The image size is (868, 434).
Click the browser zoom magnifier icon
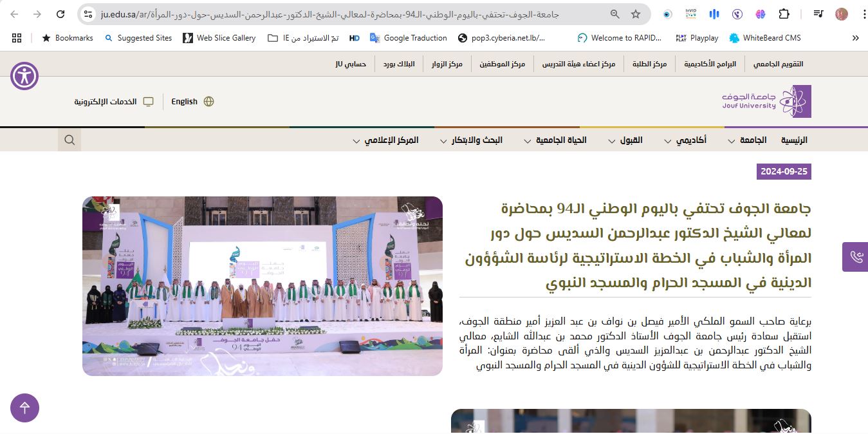click(615, 14)
